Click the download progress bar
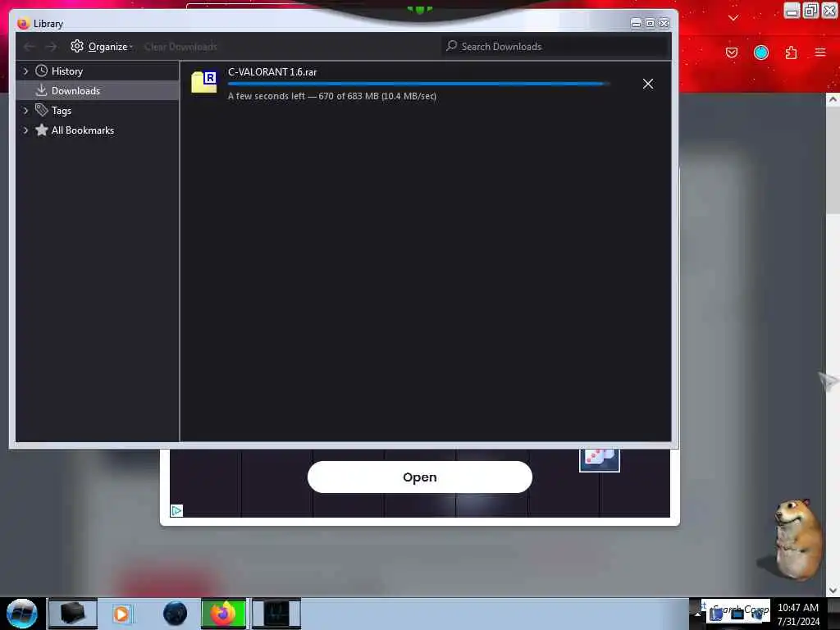The height and width of the screenshot is (630, 840). coord(418,84)
